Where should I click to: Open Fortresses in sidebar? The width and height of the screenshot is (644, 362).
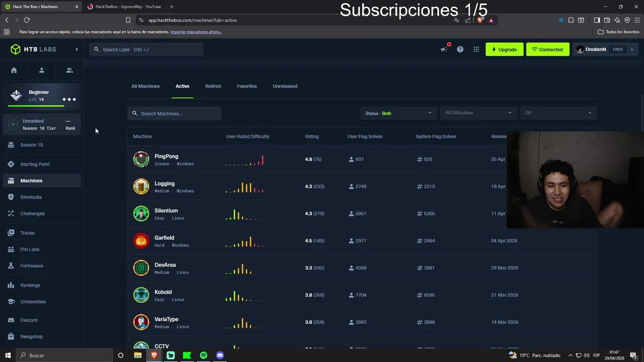click(x=41, y=266)
